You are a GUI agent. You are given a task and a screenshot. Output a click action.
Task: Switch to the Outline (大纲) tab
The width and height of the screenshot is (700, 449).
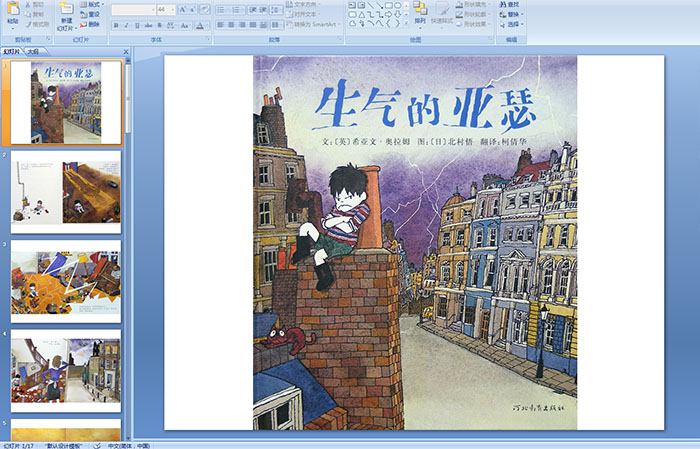point(33,52)
